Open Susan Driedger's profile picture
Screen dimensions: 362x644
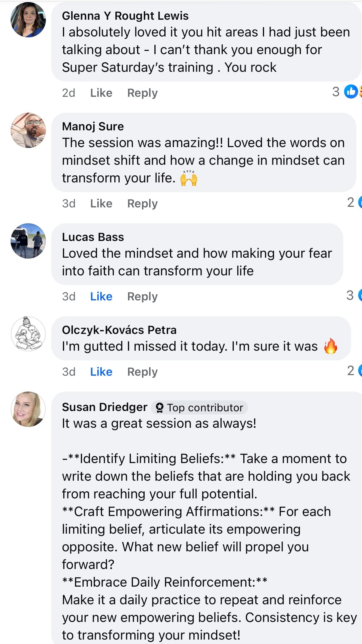28,409
